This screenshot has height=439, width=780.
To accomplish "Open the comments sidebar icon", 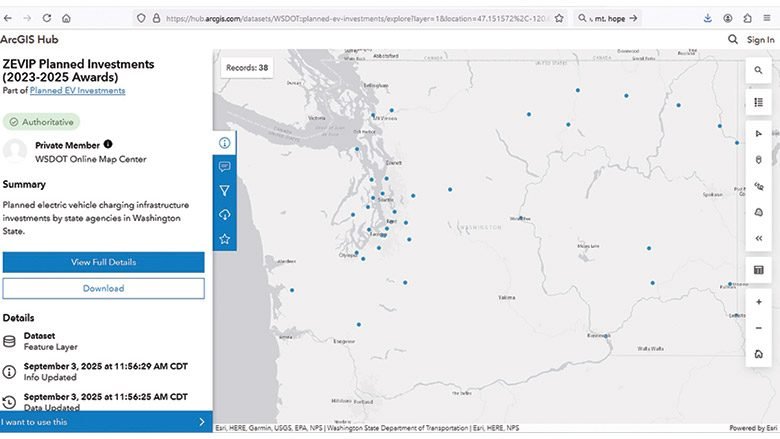I will pos(224,167).
